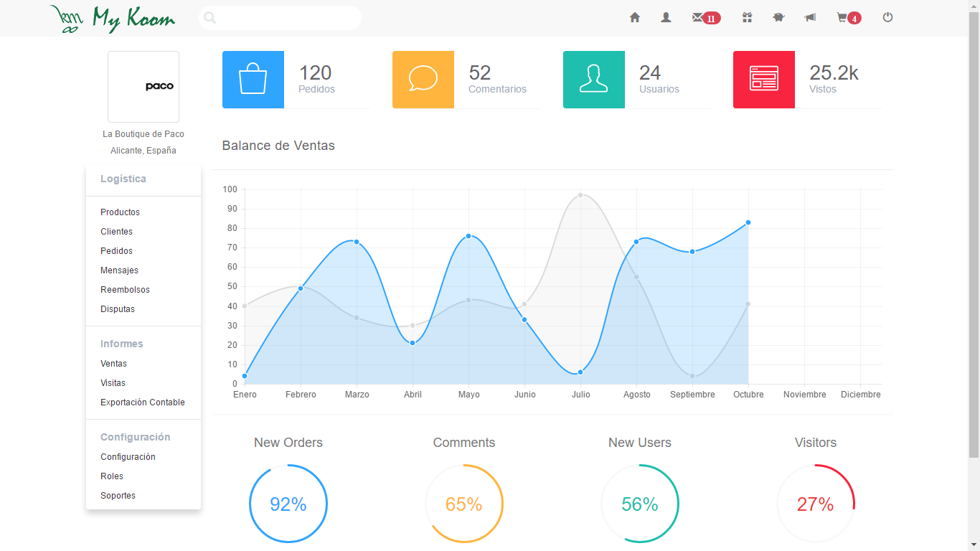Viewport: 980px width, 551px height.
Task: Click the gift icon in the top bar
Action: click(747, 18)
